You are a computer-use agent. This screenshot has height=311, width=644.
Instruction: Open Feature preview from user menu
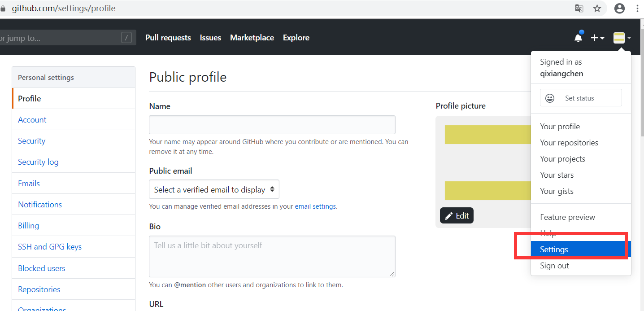581,217
